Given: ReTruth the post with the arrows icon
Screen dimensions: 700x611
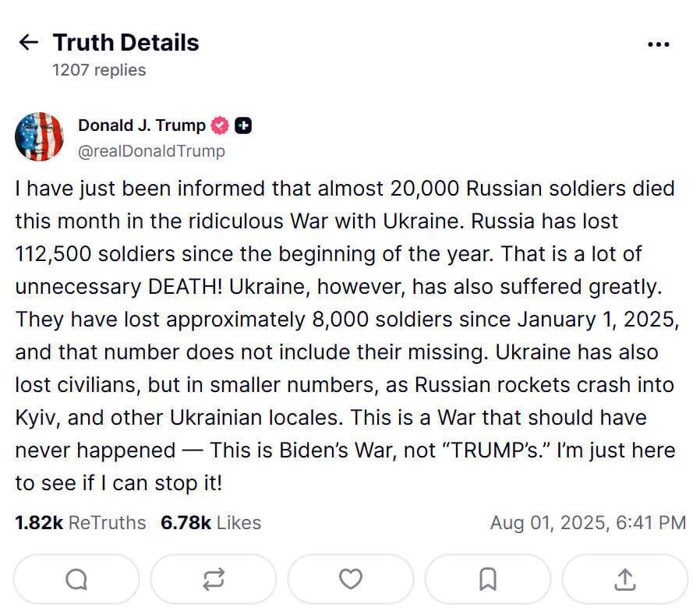Looking at the screenshot, I should click(214, 579).
